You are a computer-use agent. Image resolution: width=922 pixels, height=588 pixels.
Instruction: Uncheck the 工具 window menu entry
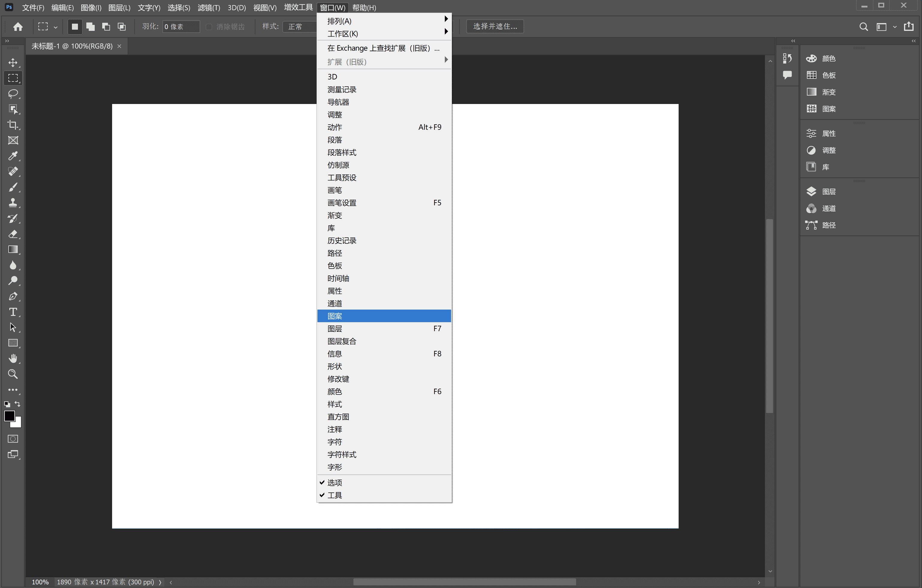click(x=335, y=495)
